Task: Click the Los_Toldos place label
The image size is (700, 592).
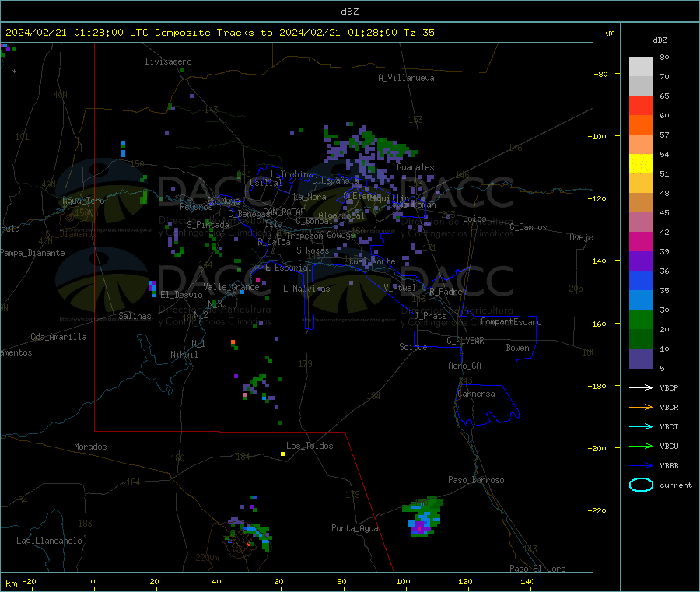Action: (x=310, y=446)
